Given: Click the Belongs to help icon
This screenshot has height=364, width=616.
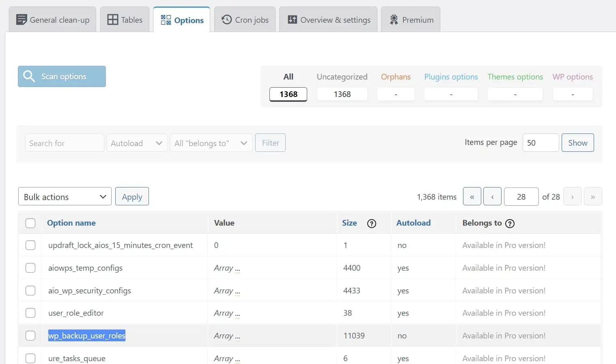Looking at the screenshot, I should coord(510,224).
